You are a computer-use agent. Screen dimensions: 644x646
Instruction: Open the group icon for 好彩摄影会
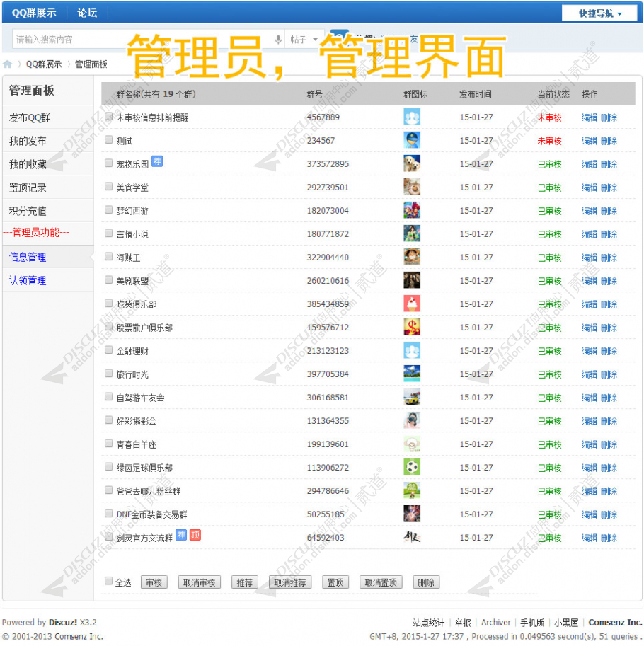coord(412,420)
